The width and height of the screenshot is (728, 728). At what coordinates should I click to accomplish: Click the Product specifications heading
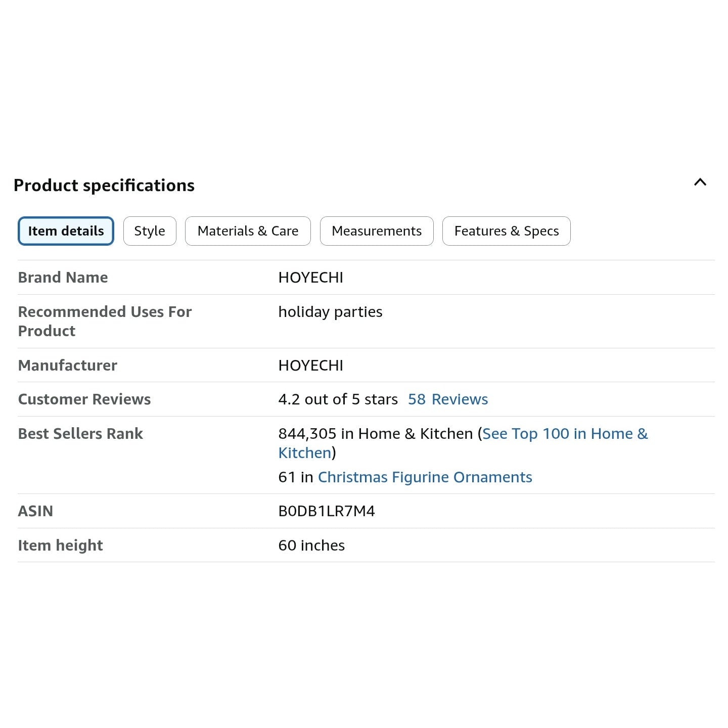[104, 186]
